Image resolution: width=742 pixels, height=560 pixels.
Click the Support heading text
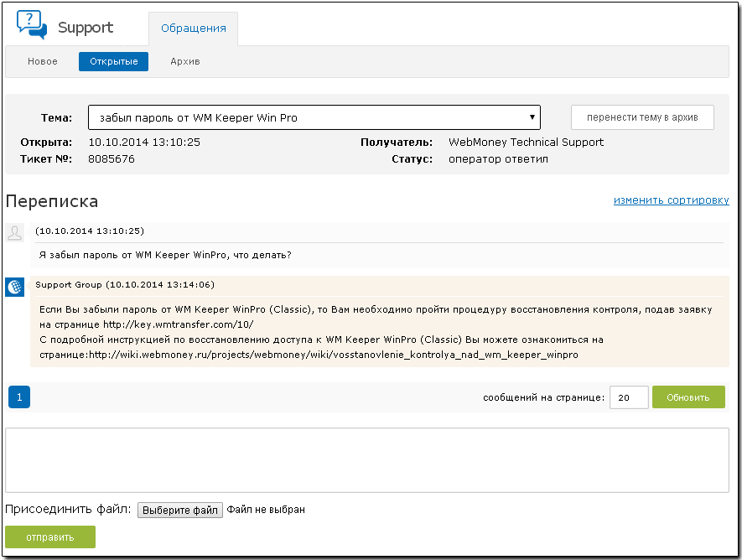click(x=86, y=28)
